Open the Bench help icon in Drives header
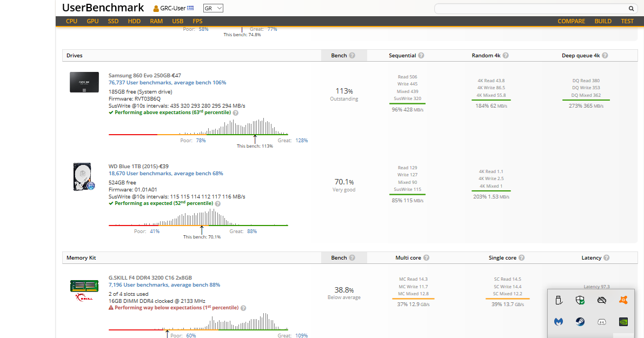Viewport: 644px width, 338px height. pos(352,56)
